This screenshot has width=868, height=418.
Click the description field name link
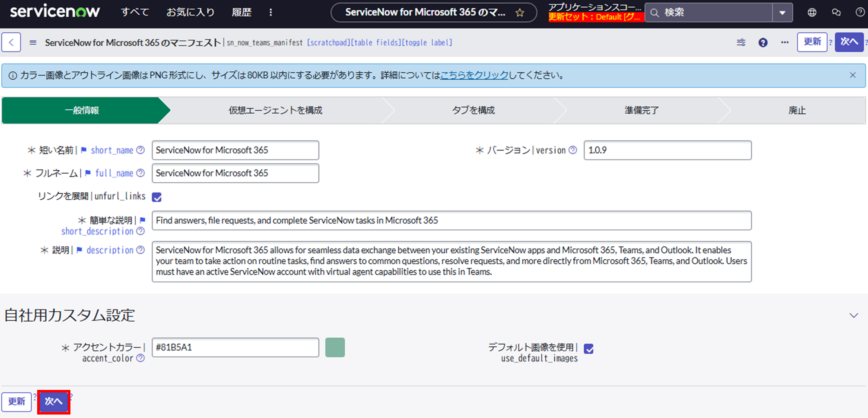coord(110,250)
